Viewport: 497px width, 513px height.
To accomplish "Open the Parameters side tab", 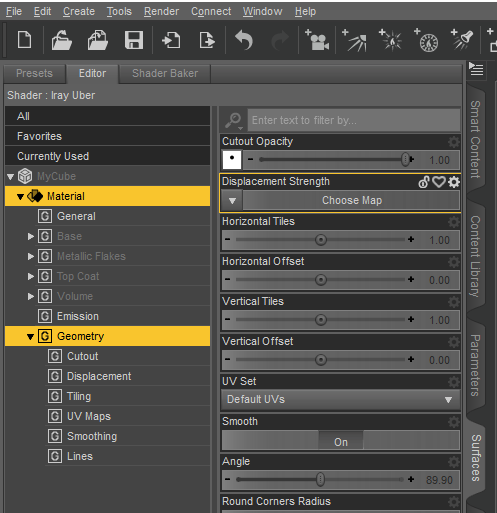I will click(475, 365).
